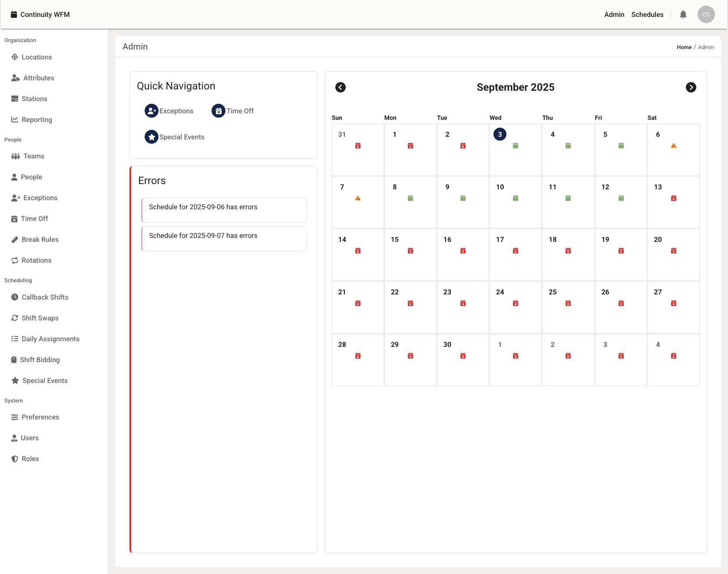Click green schedule icon on September 10
Screen dimensions: 728x574
(516, 198)
